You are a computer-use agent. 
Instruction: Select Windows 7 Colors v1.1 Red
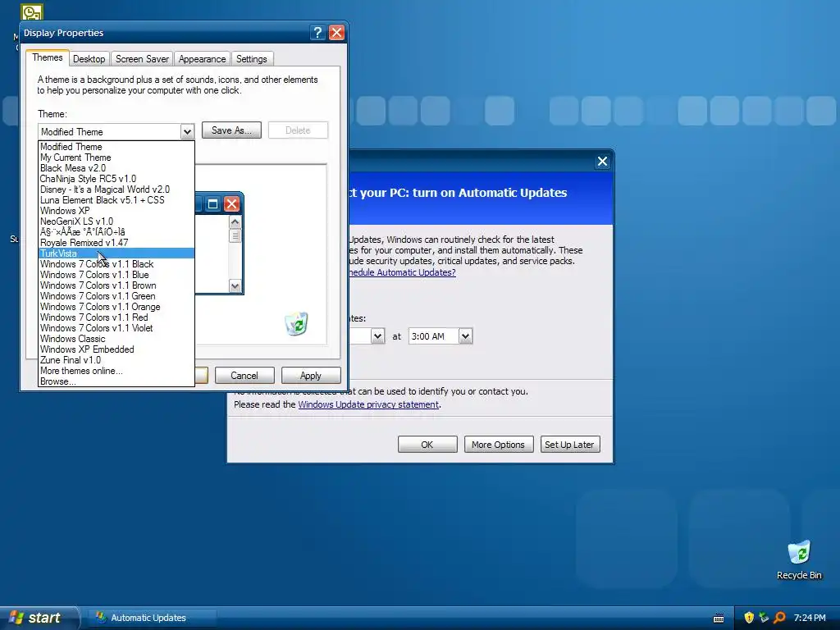[116, 317]
